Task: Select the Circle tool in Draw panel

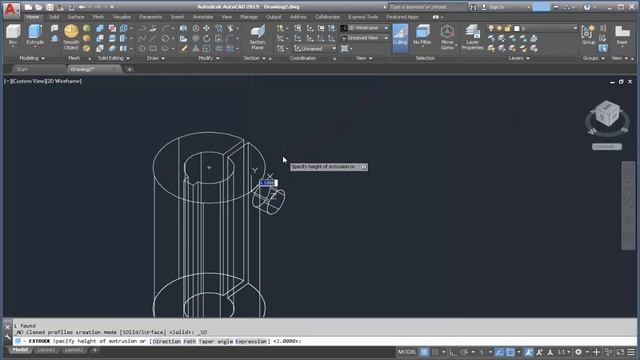Action: coord(164,38)
